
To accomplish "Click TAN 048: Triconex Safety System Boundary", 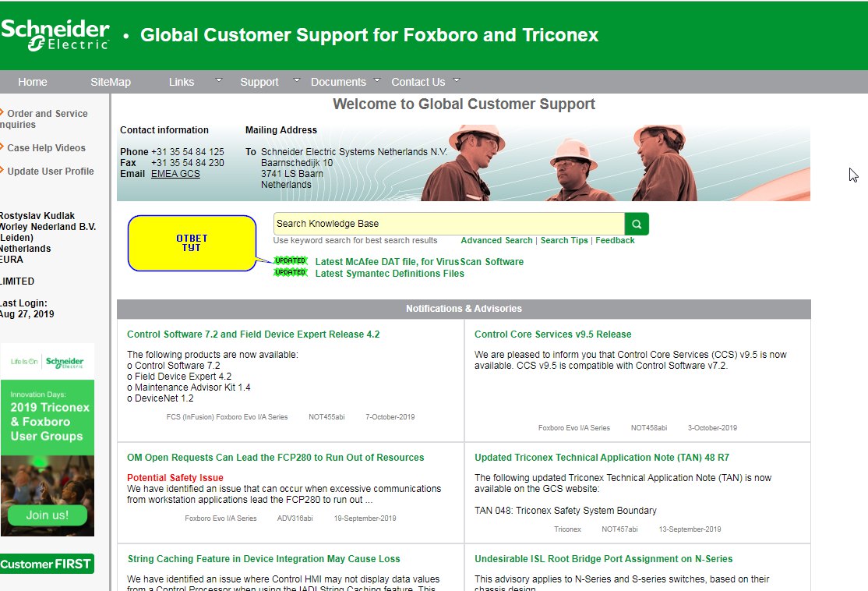I will [x=565, y=511].
